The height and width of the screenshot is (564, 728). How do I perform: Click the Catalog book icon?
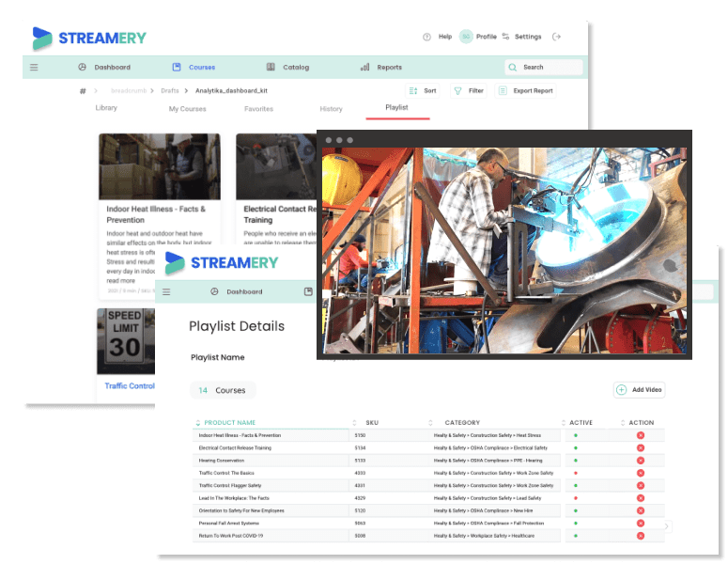(271, 67)
